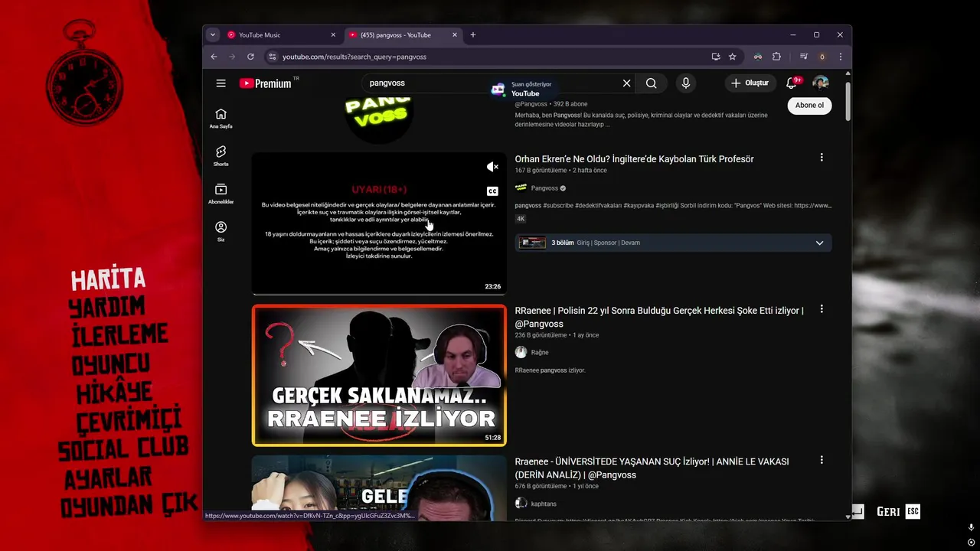Image resolution: width=980 pixels, height=551 pixels.
Task: Select ÇEVRİMİÇİ in the game menu
Action: 127,420
